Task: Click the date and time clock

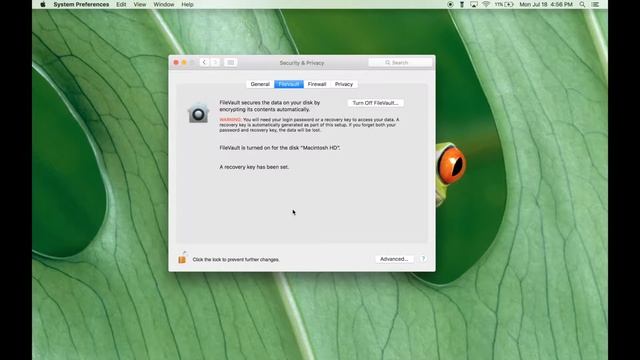Action: pyautogui.click(x=546, y=4)
